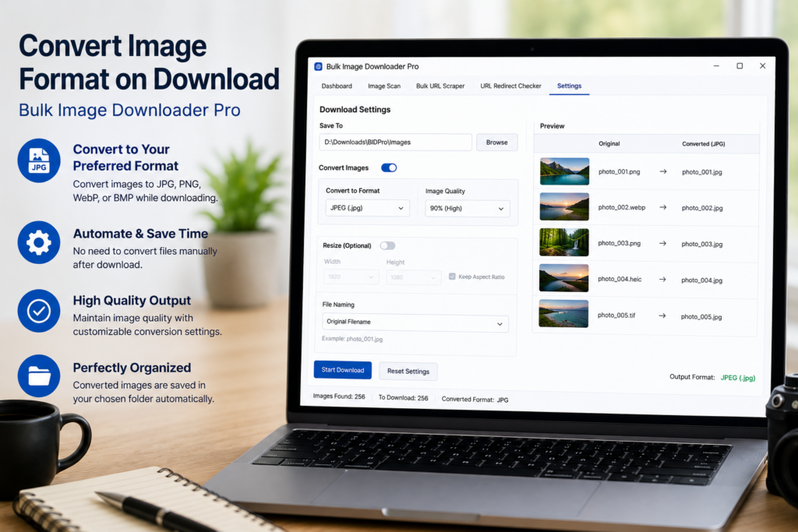Click converted name photo_004.jpg
The width and height of the screenshot is (798, 532).
tap(701, 280)
